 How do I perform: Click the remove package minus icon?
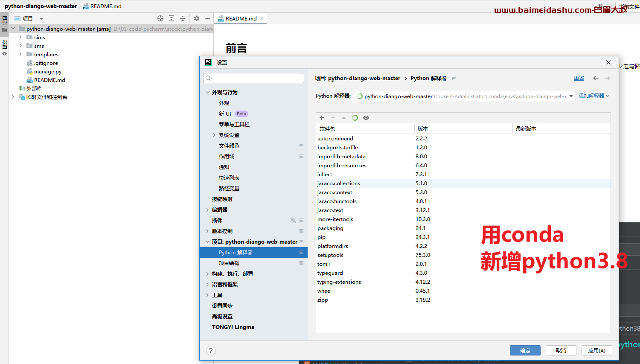pyautogui.click(x=333, y=118)
